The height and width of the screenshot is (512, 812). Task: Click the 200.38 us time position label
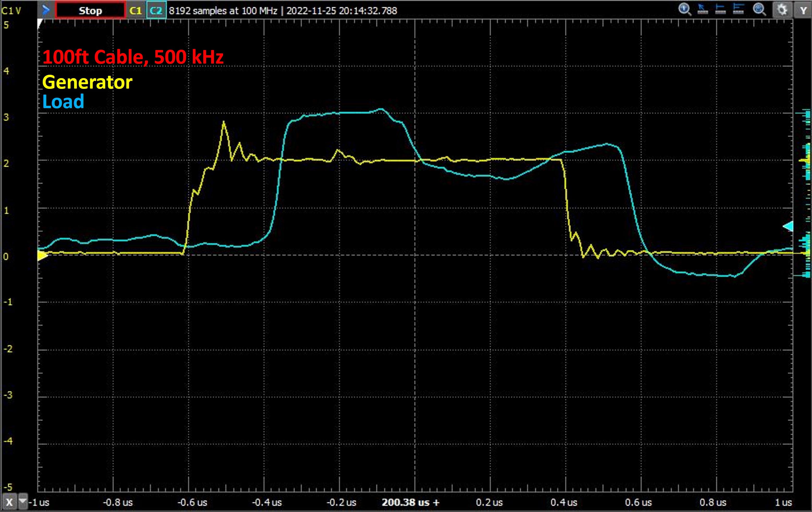click(x=410, y=502)
